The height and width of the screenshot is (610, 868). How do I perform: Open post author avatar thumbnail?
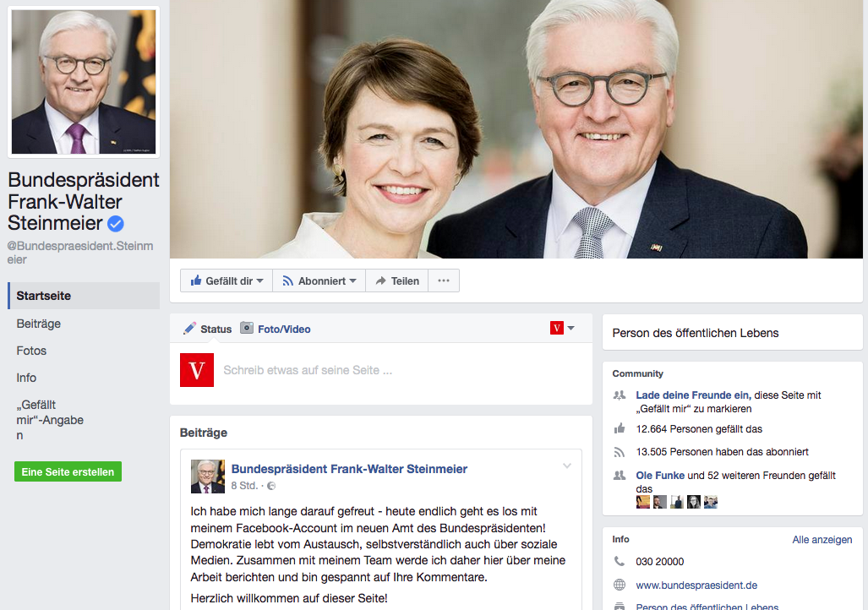tap(208, 476)
